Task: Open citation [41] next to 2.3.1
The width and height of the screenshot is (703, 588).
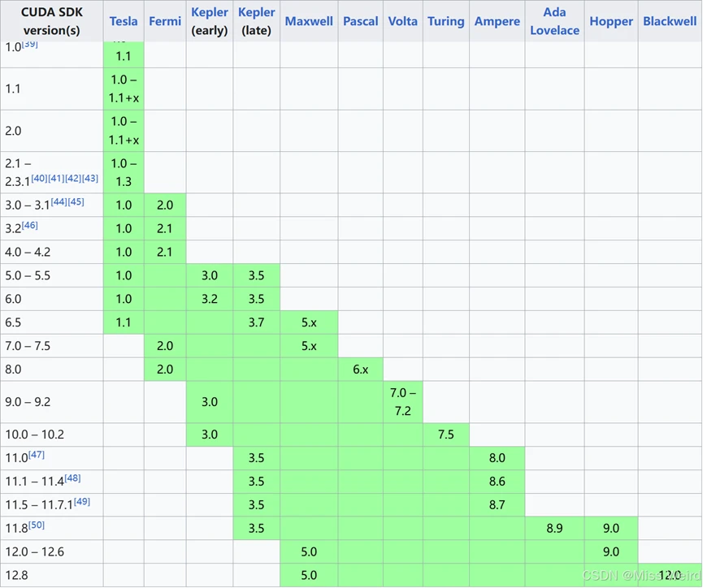Action: [56, 178]
